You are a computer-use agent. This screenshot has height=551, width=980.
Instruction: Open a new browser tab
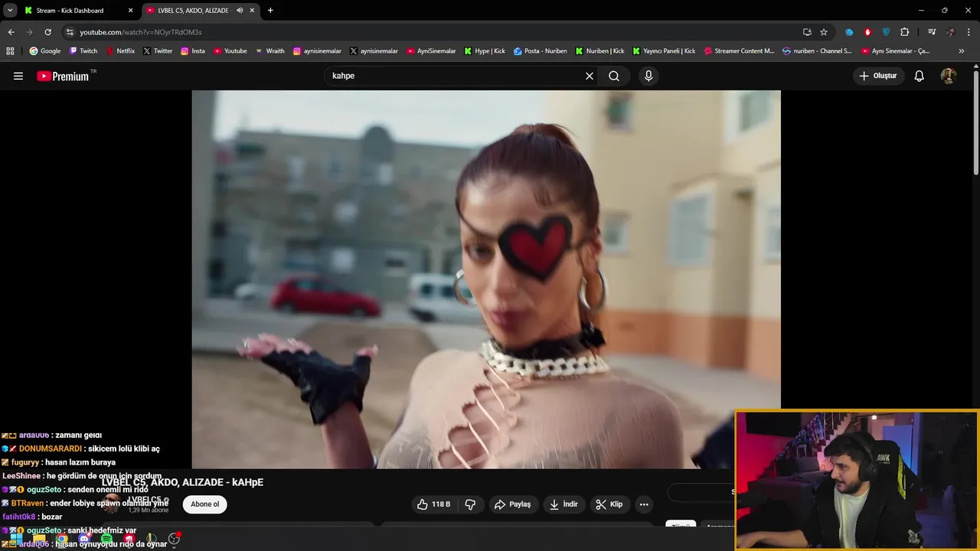[270, 11]
